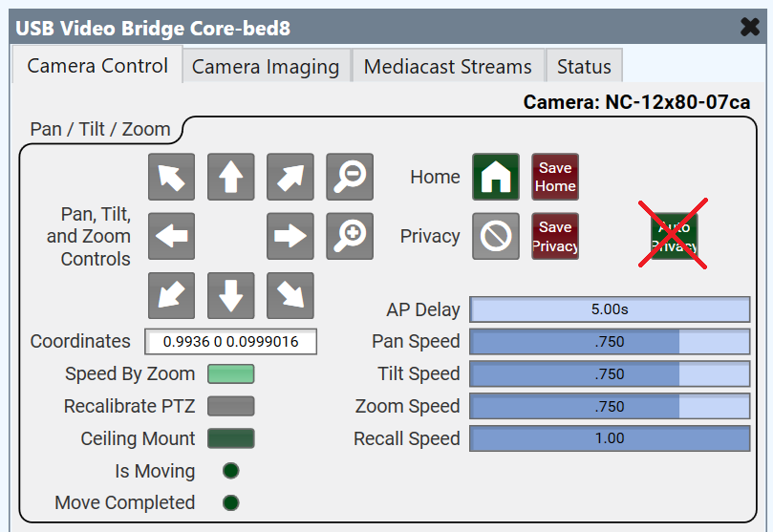
Task: Open the Mediacast Streams tab
Action: (x=448, y=67)
